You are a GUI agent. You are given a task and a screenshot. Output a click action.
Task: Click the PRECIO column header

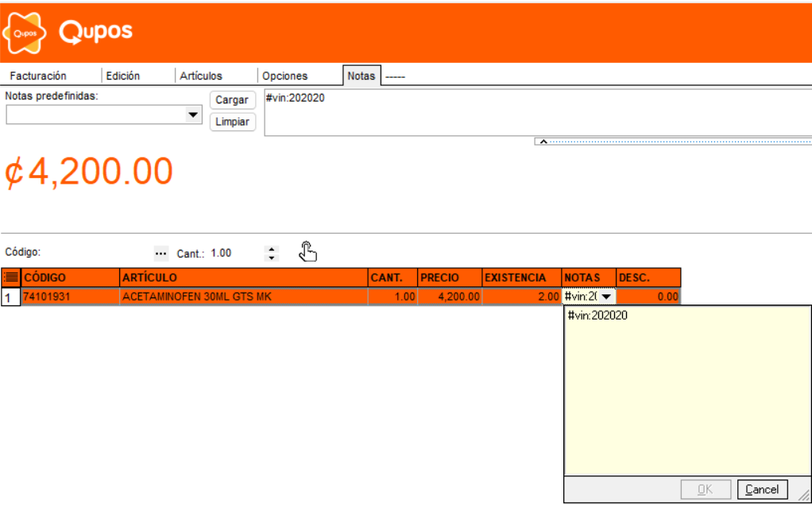coord(449,278)
